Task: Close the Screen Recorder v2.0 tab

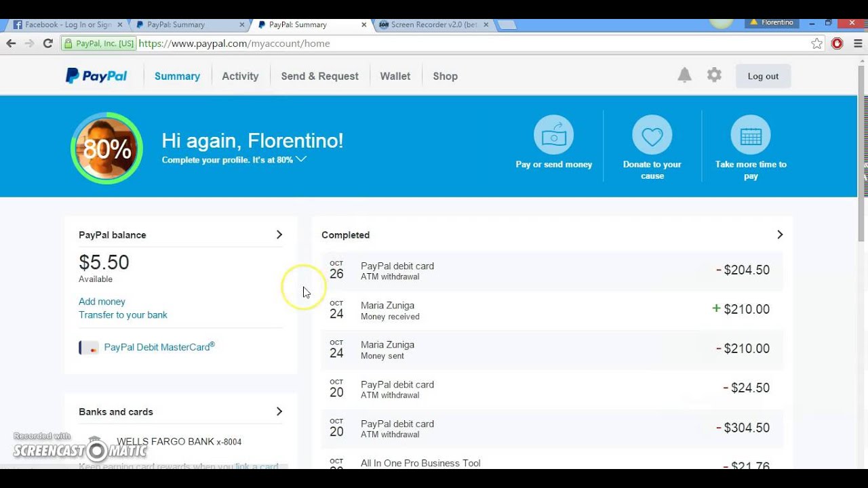Action: click(486, 24)
